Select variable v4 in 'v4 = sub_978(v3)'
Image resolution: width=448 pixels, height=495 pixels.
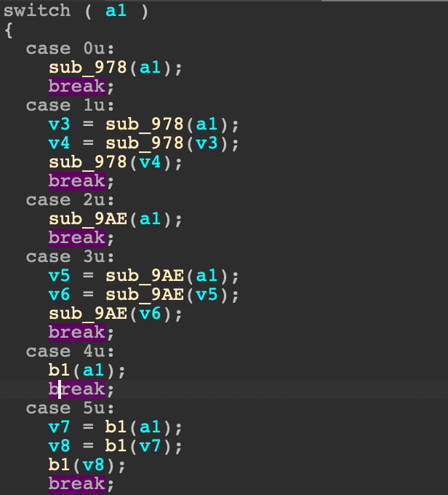(60, 143)
